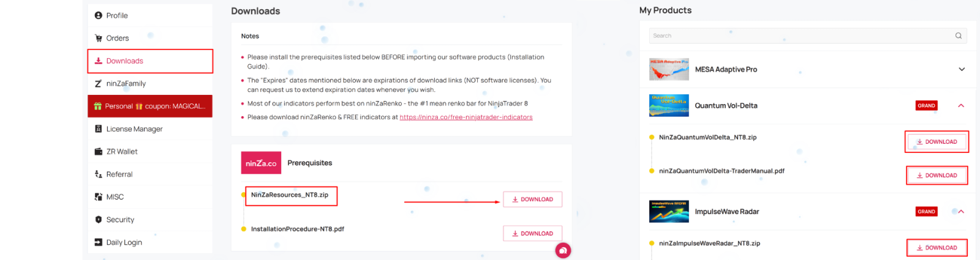Click the License Manager icon
Viewport: 980px width, 260px height.
tap(98, 128)
